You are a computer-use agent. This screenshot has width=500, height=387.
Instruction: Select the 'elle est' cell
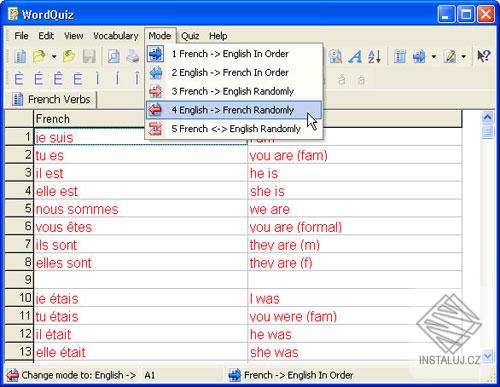tap(141, 191)
